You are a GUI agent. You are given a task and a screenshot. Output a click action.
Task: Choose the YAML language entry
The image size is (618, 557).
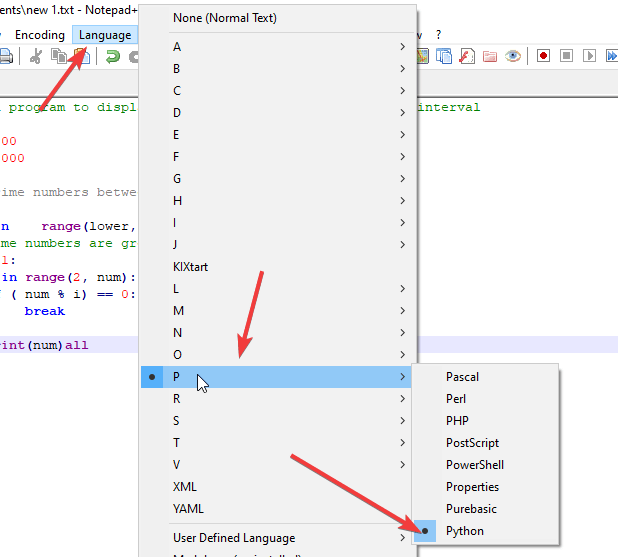pyautogui.click(x=278, y=509)
